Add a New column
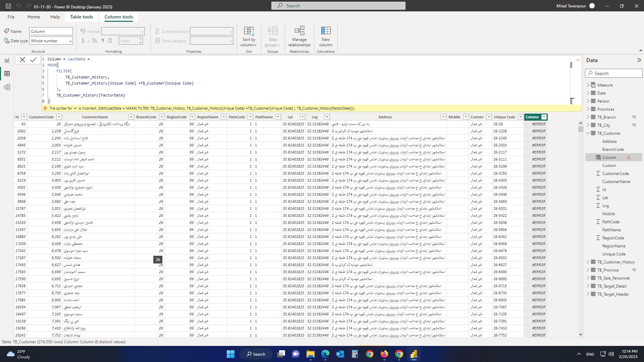This screenshot has height=362, width=644. (x=326, y=36)
